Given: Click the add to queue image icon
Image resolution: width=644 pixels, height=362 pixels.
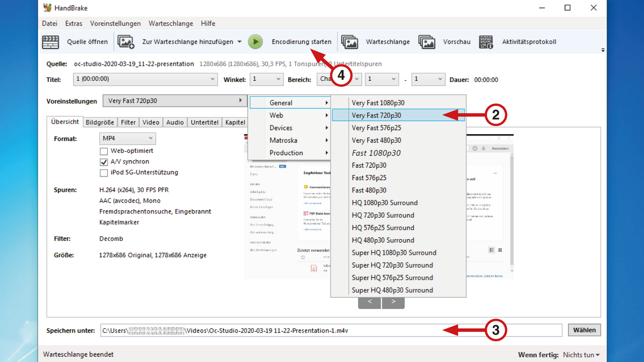Looking at the screenshot, I should (126, 42).
